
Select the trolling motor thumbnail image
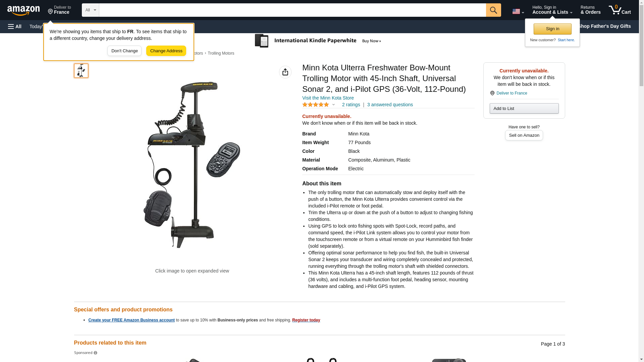pos(81,71)
